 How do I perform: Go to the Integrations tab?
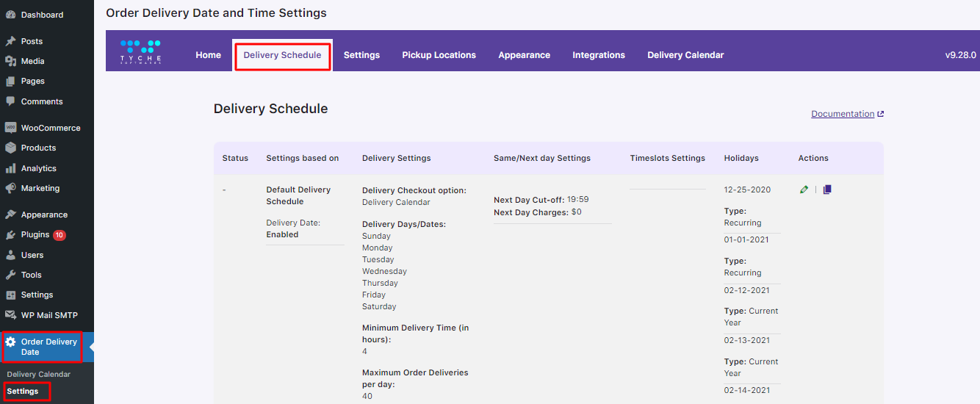[599, 55]
